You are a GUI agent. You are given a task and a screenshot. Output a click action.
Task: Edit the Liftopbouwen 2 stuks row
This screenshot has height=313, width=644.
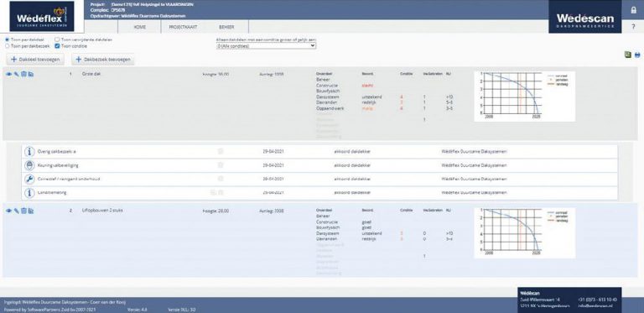[x=17, y=211]
